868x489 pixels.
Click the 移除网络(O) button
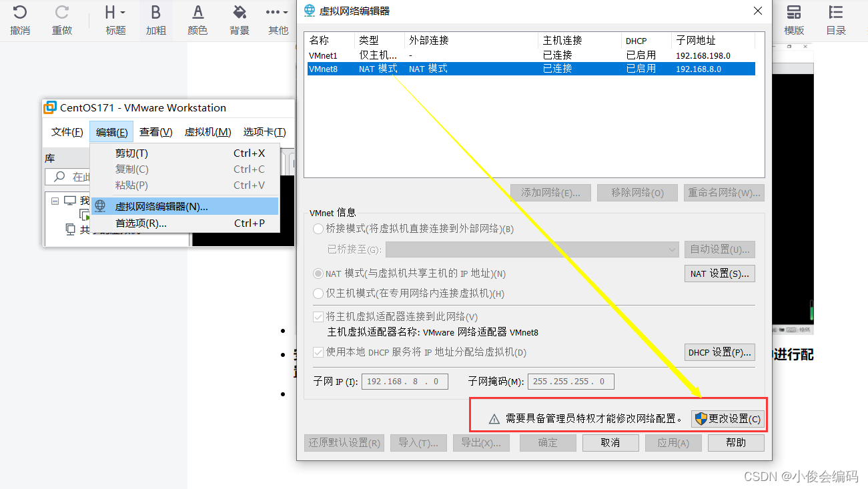point(637,193)
